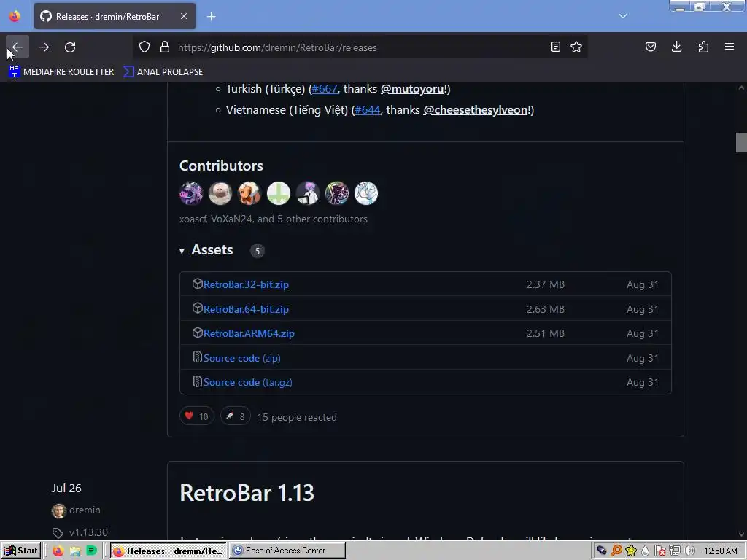The height and width of the screenshot is (560, 747).
Task: Click the tag icon beside v1.13.30
Action: click(x=58, y=533)
